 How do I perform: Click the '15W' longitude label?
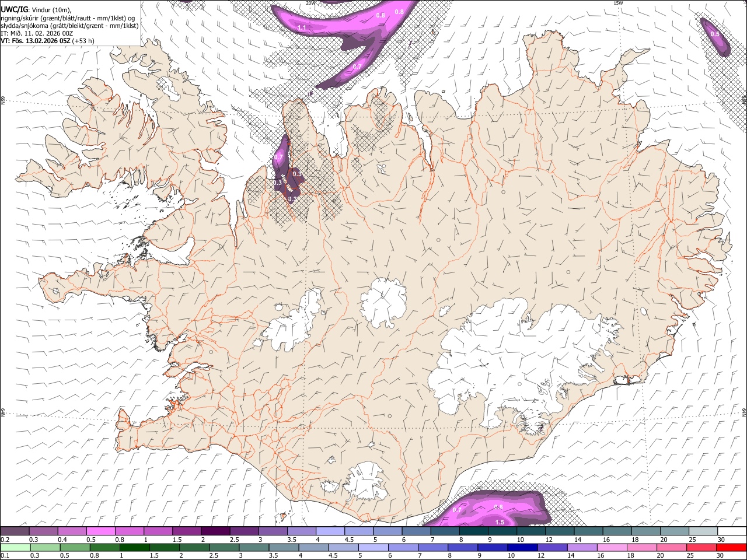619,3
